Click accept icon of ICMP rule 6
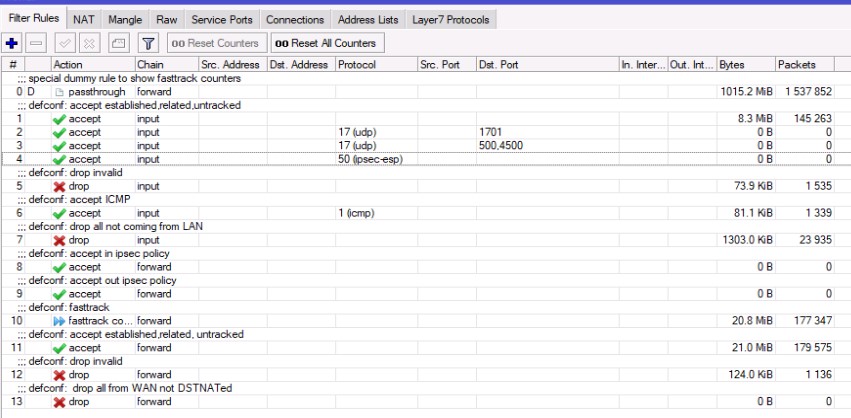Screen dimensions: 851x418 (x=60, y=214)
